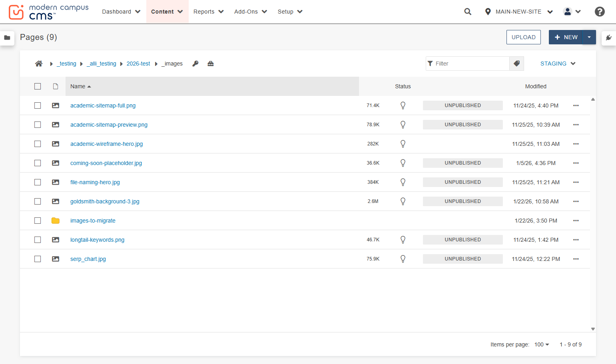616x364 pixels.
Task: Go to _testing breadcrumb link
Action: [x=66, y=64]
